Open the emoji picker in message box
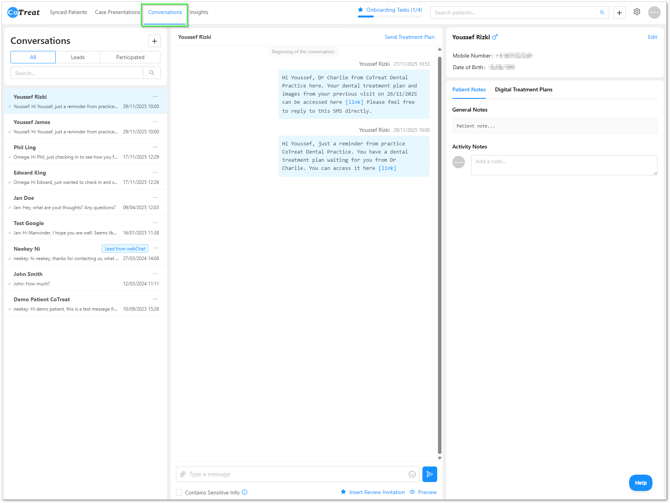Image resolution: width=670 pixels, height=503 pixels. pyautogui.click(x=412, y=474)
